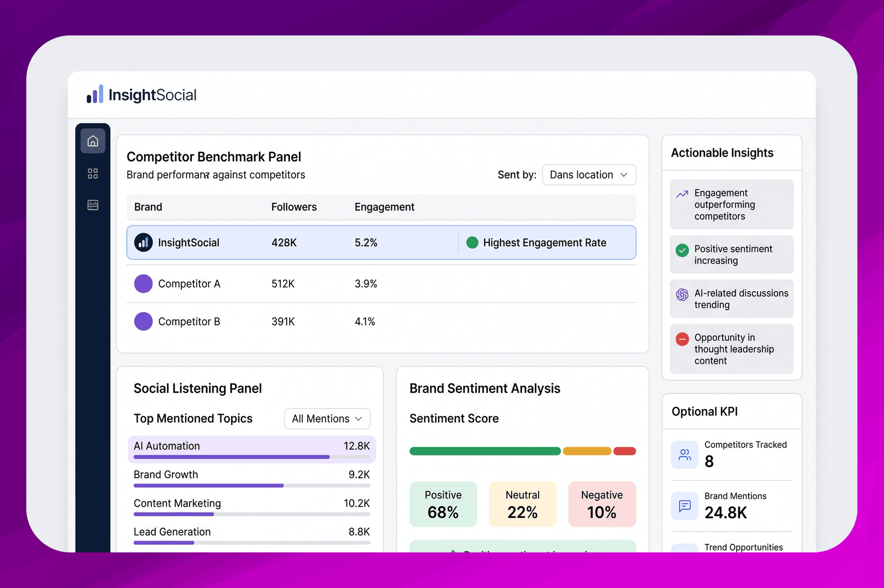This screenshot has width=884, height=588.
Task: Click the red segment of the sentiment bar
Action: pos(624,451)
